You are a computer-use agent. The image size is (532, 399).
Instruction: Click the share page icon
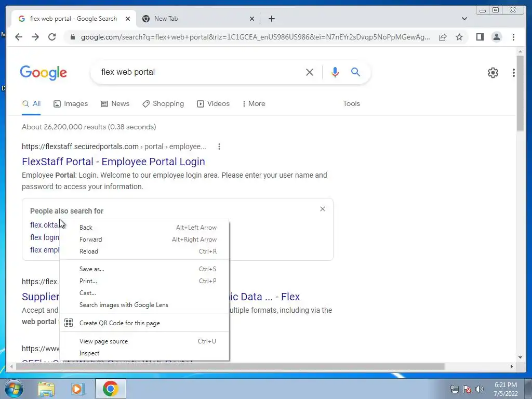443,37
